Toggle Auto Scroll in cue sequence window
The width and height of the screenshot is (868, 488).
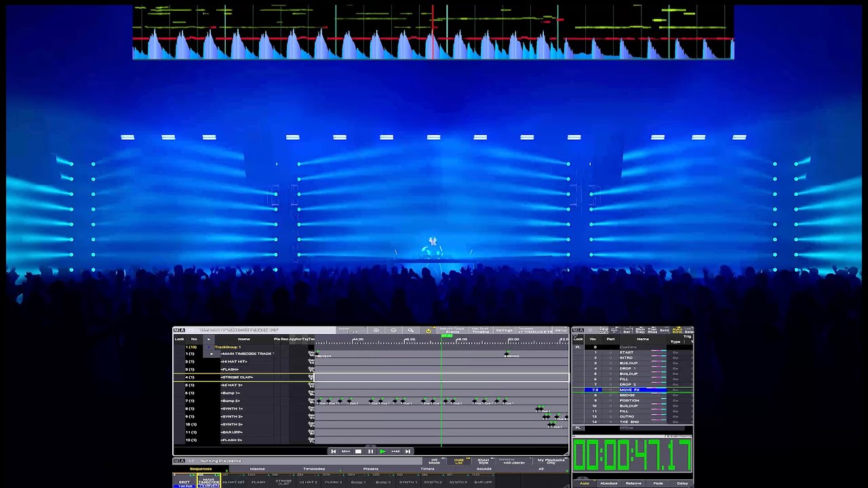(677, 330)
